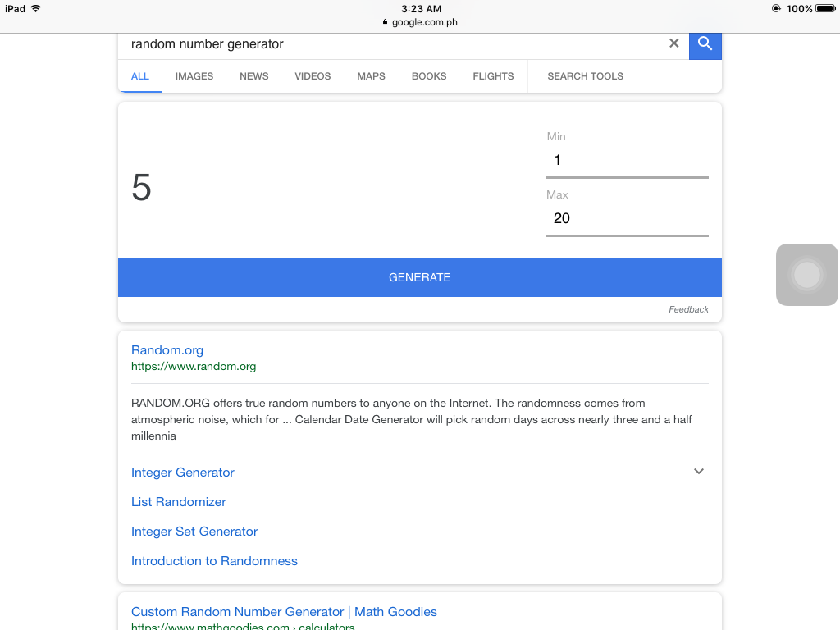The width and height of the screenshot is (840, 630).
Task: Expand the Integer Generator chevron
Action: coord(699,472)
